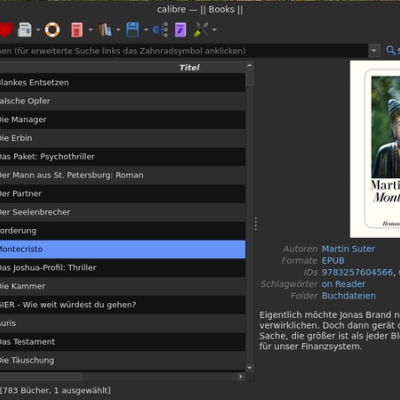
Task: Select the 'Paket: Psychothriller' row
Action: tap(123, 156)
